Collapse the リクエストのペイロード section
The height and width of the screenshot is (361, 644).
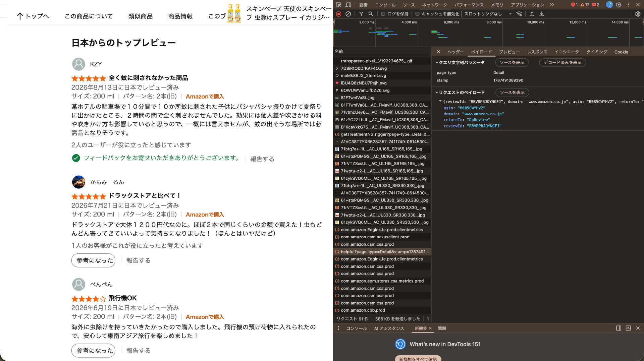point(437,93)
